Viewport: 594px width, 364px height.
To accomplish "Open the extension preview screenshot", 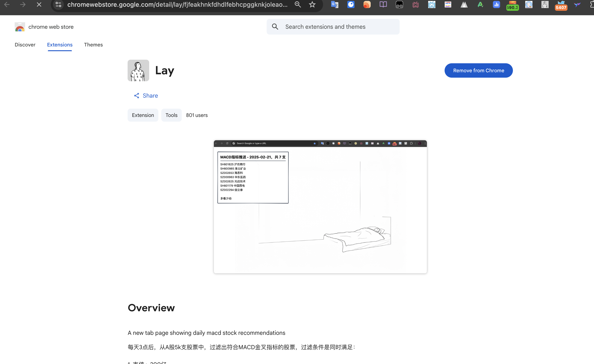I will click(x=320, y=207).
